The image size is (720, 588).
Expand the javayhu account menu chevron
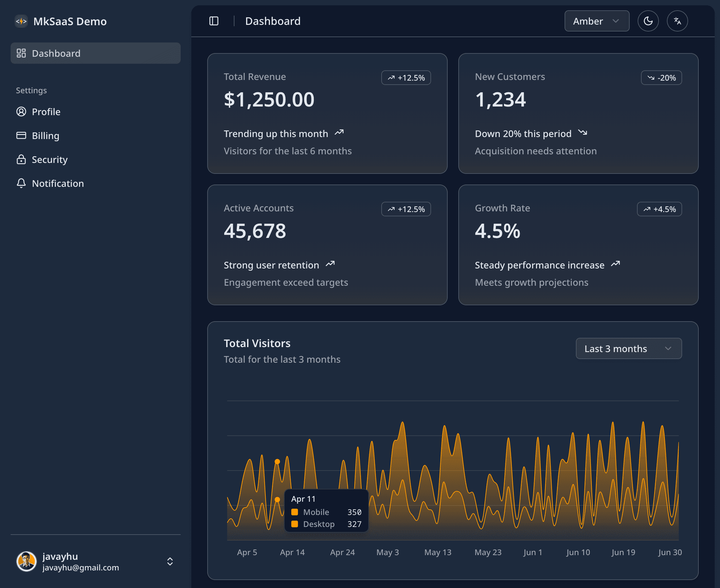tap(170, 561)
